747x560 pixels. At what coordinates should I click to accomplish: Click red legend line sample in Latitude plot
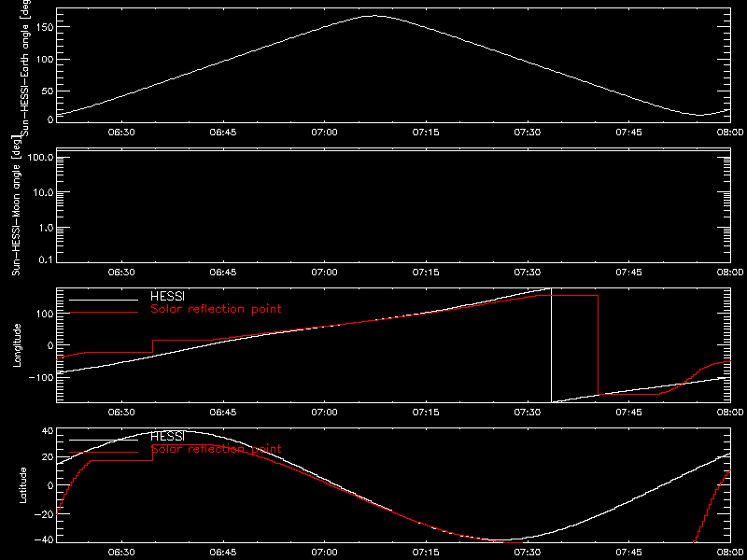[x=104, y=452]
